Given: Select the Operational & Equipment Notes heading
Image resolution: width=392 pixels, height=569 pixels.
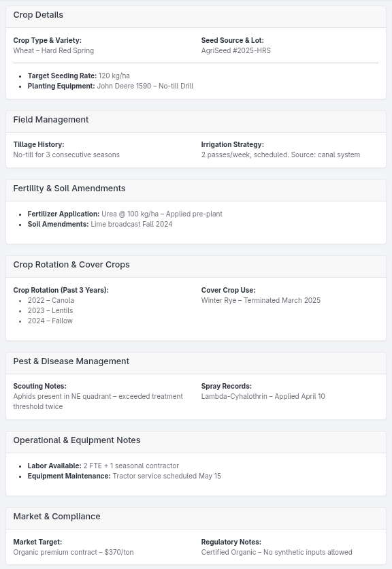Looking at the screenshot, I should click(x=77, y=440).
